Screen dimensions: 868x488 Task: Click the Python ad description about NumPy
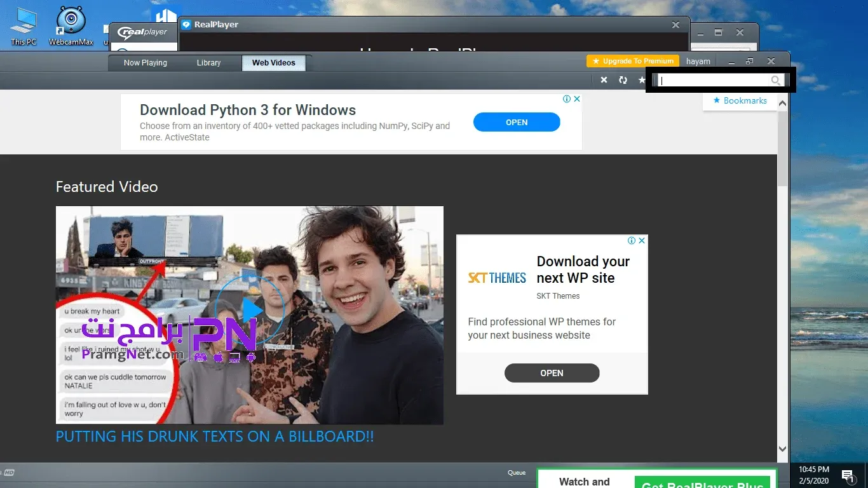[295, 132]
